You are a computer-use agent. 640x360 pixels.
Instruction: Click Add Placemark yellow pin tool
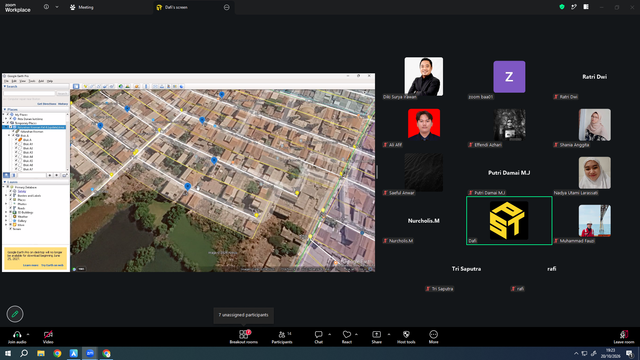tap(85, 86)
